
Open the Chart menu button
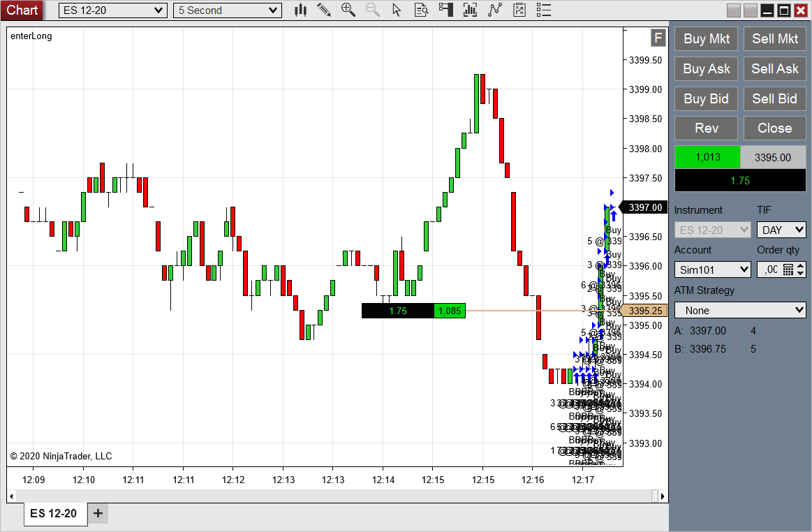(22, 10)
